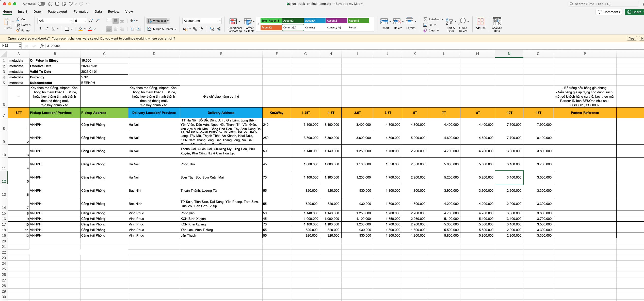Toggle bold formatting

coord(40,29)
